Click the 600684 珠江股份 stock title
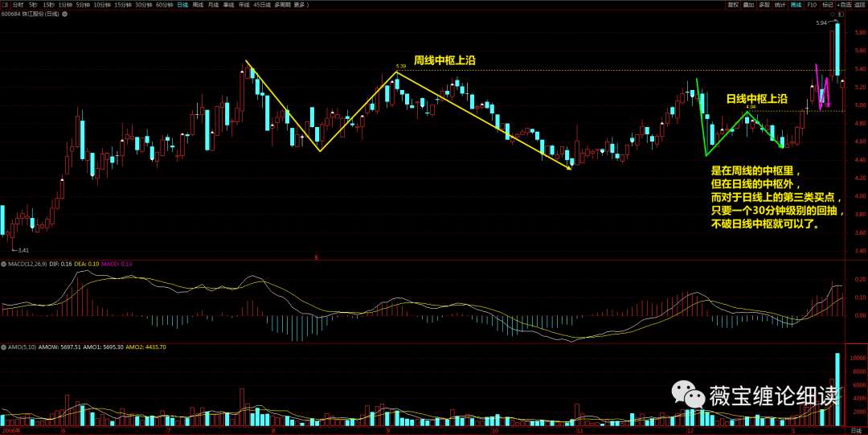This screenshot has height=435, width=868. pos(31,14)
